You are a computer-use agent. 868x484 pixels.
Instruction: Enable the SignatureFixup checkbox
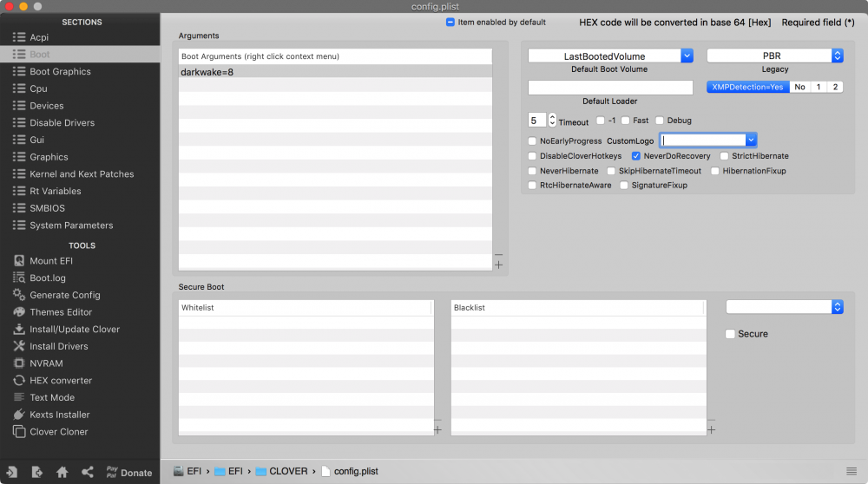[x=624, y=186]
